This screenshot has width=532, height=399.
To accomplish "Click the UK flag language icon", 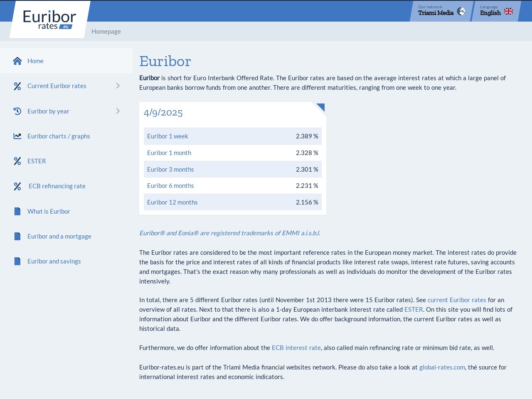I will tap(509, 11).
